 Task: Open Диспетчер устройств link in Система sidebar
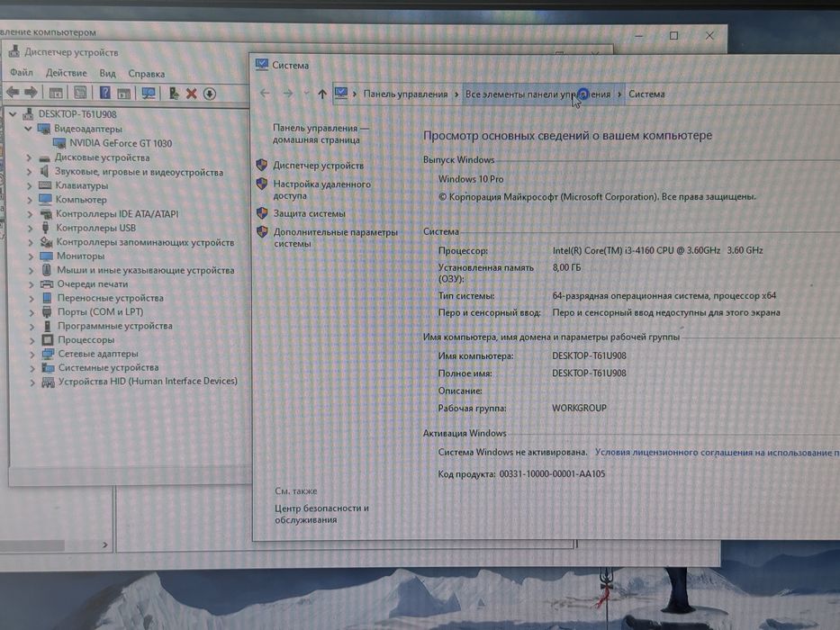[318, 166]
